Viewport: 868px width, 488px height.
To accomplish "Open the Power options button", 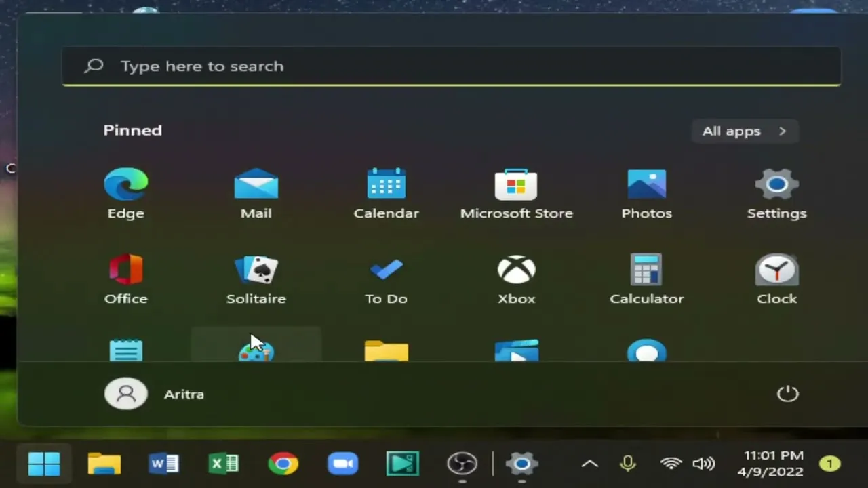I will pos(787,394).
